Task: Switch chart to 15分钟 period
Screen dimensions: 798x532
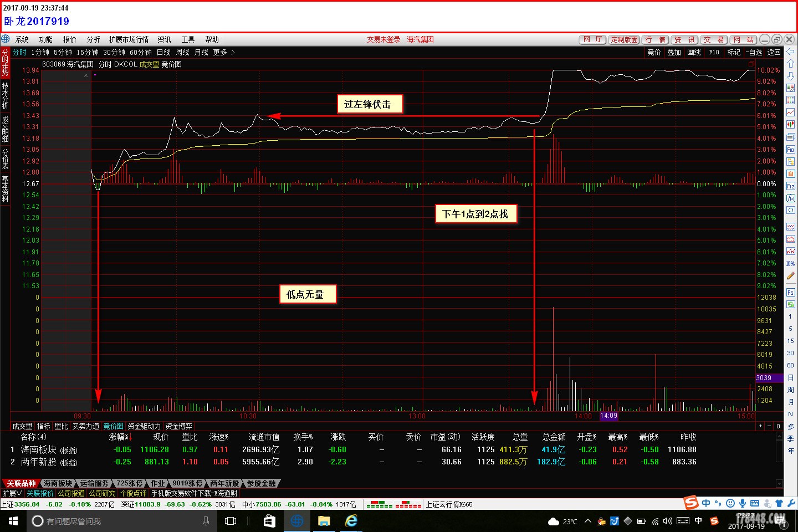Action: [88, 52]
